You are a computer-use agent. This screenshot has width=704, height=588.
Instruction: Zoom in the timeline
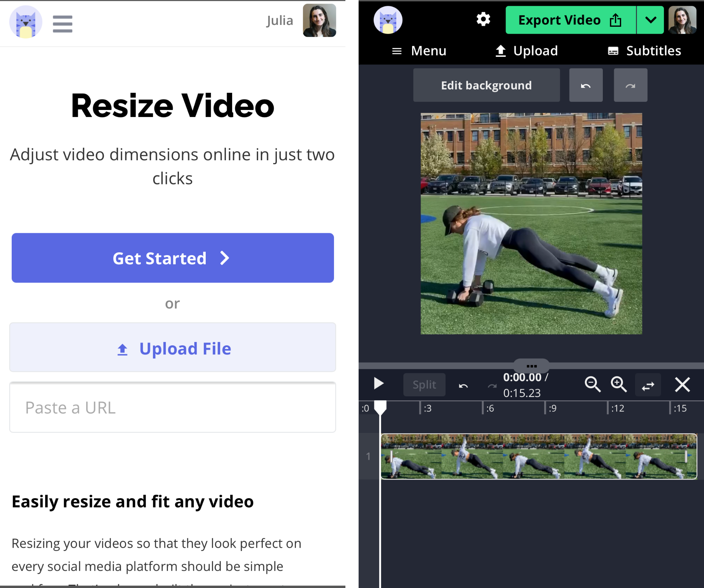pyautogui.click(x=619, y=384)
